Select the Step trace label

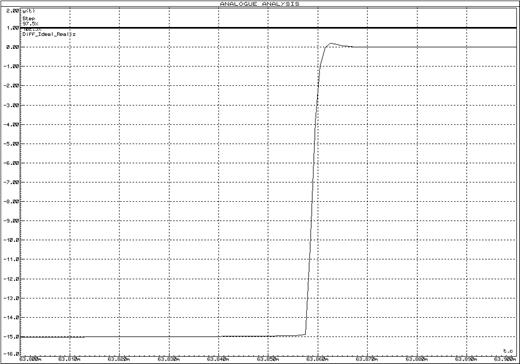[x=29, y=18]
